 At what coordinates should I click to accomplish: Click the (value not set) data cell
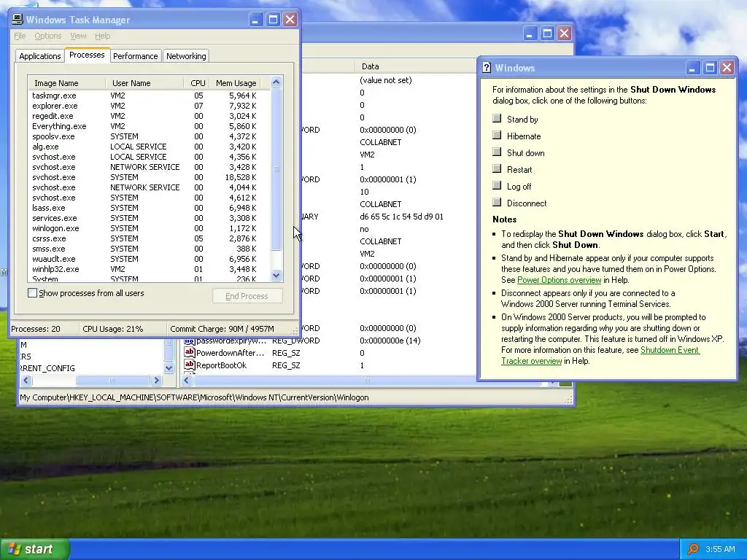coord(386,80)
